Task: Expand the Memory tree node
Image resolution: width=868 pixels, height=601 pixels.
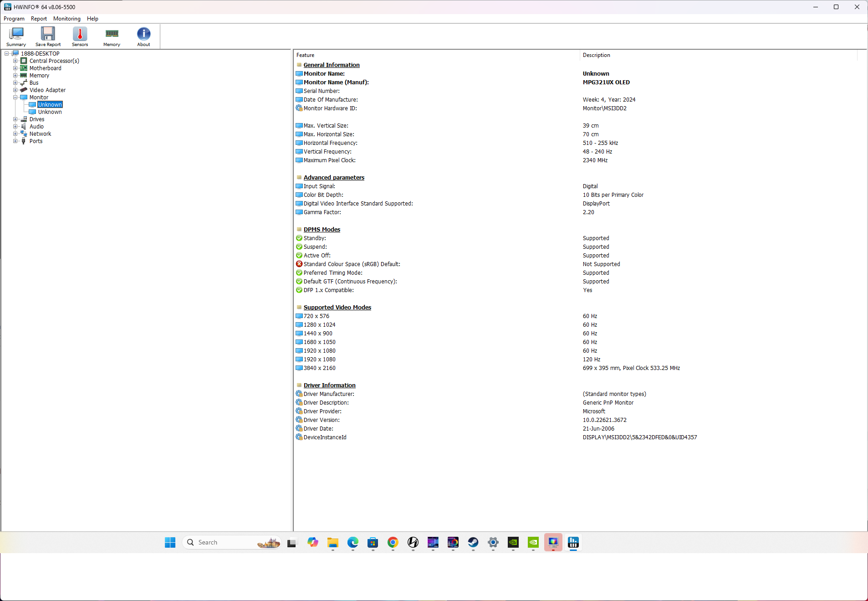Action: [15, 76]
